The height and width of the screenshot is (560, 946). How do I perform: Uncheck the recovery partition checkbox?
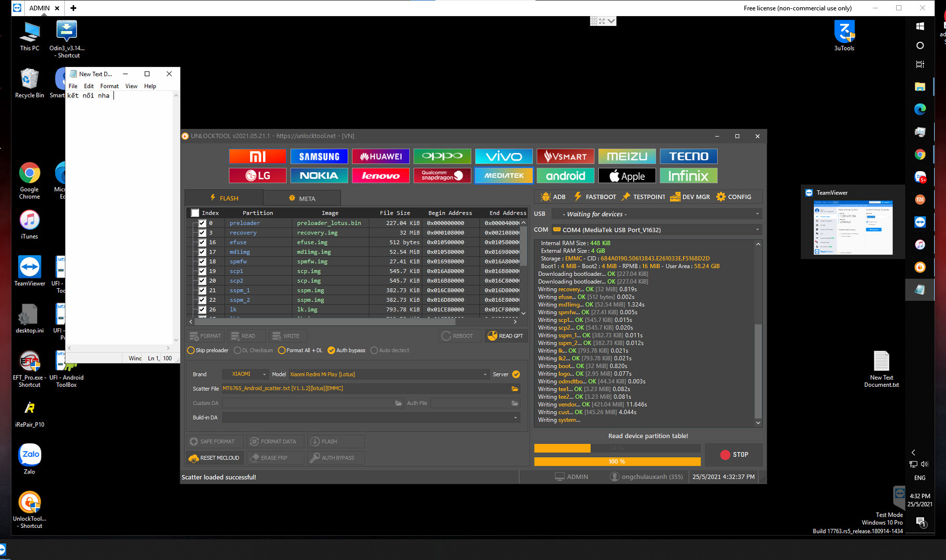(202, 233)
